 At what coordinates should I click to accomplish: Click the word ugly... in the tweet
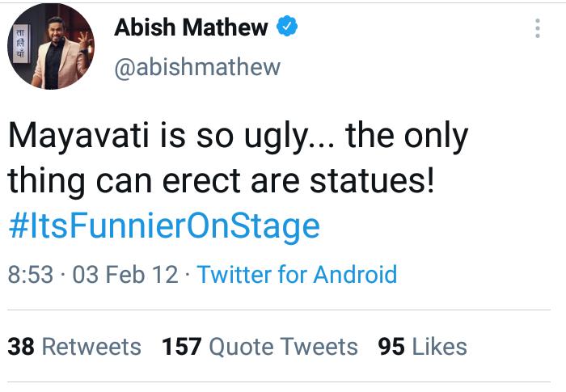(271, 138)
